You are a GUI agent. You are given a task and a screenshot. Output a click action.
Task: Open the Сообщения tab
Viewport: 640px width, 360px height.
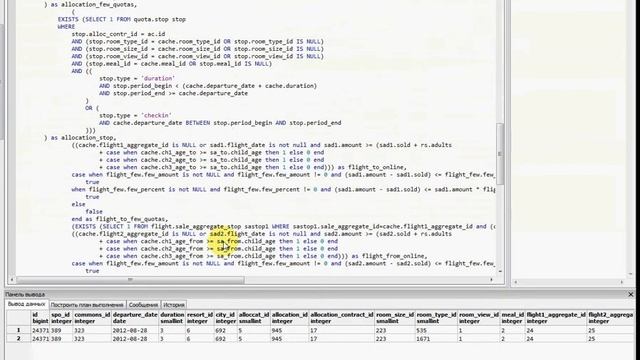click(x=143, y=305)
